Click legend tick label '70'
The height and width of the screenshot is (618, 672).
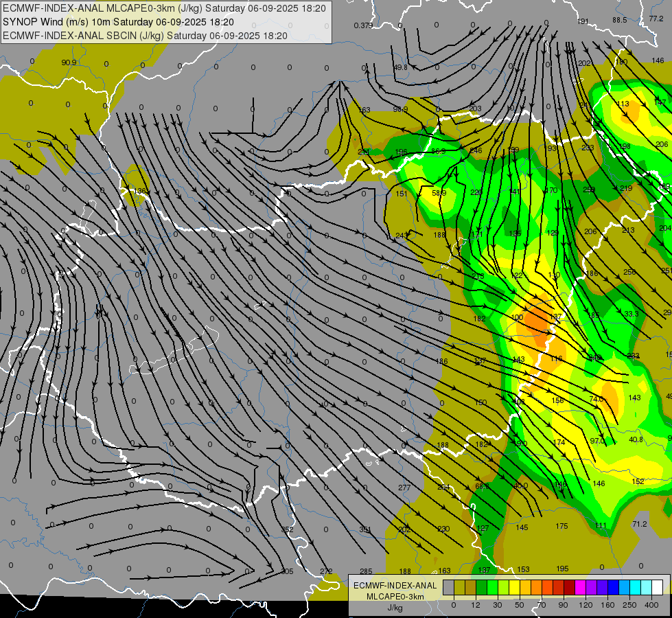[x=542, y=605]
